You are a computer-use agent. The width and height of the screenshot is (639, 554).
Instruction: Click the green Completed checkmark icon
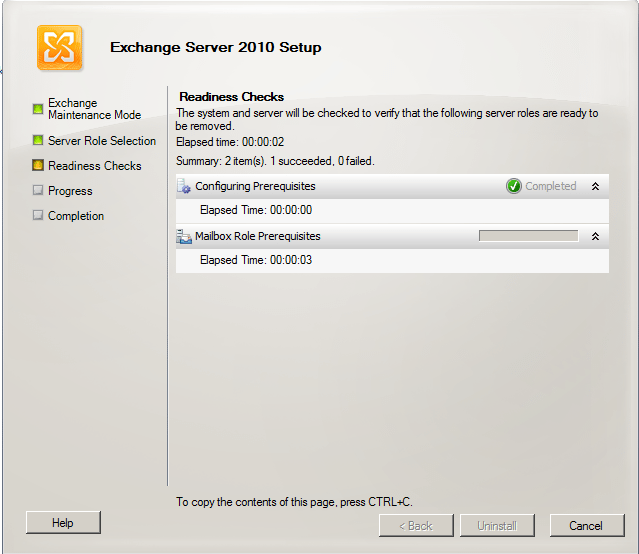tap(513, 186)
